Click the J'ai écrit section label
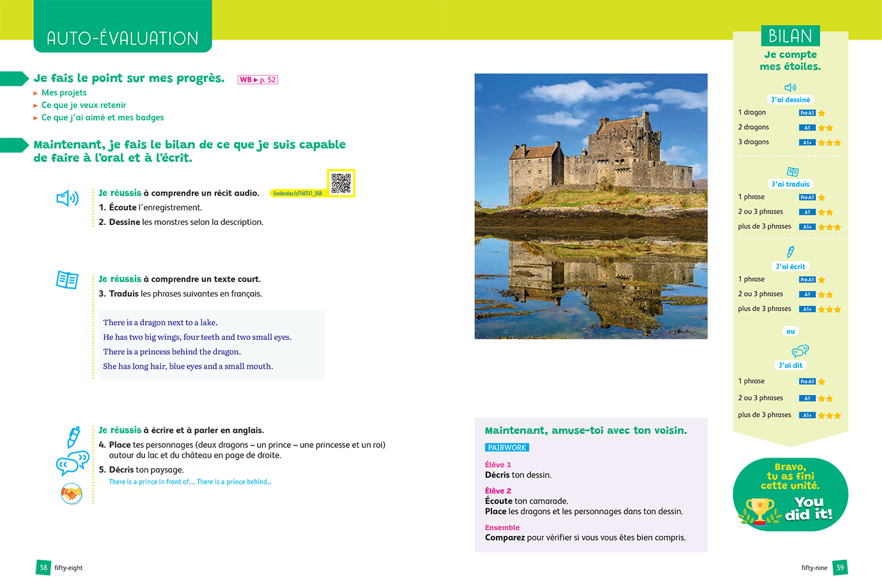Viewport: 882px width, 588px height. pyautogui.click(x=791, y=267)
